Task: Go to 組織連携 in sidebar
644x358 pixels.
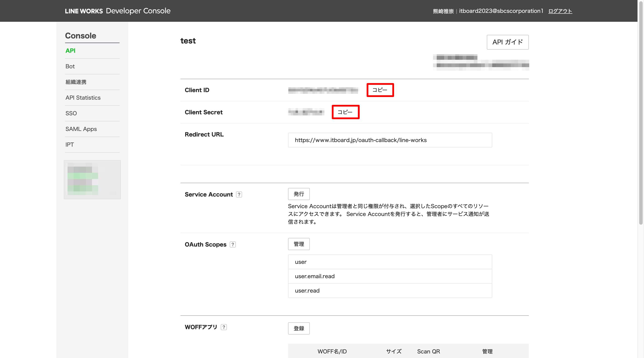Action: point(76,82)
